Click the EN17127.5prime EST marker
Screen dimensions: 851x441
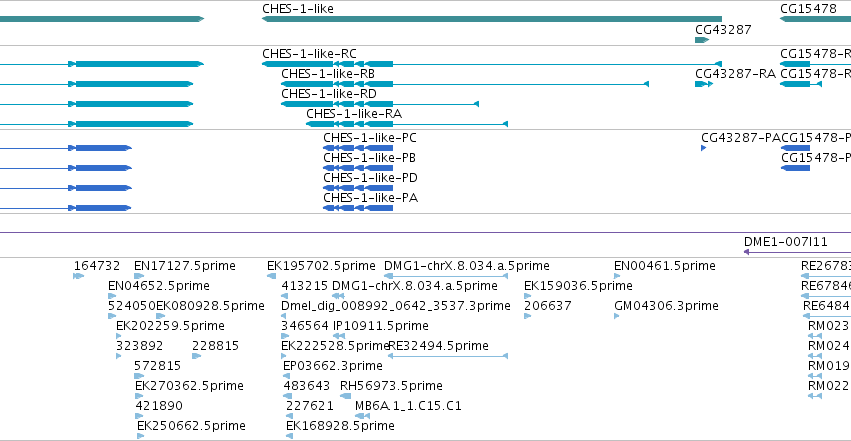[139, 276]
